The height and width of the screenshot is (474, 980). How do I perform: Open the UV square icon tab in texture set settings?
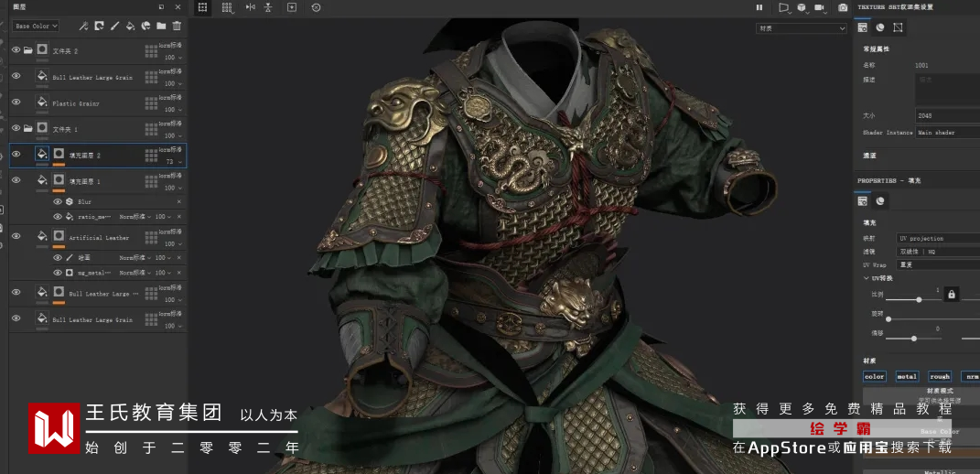pyautogui.click(x=899, y=27)
